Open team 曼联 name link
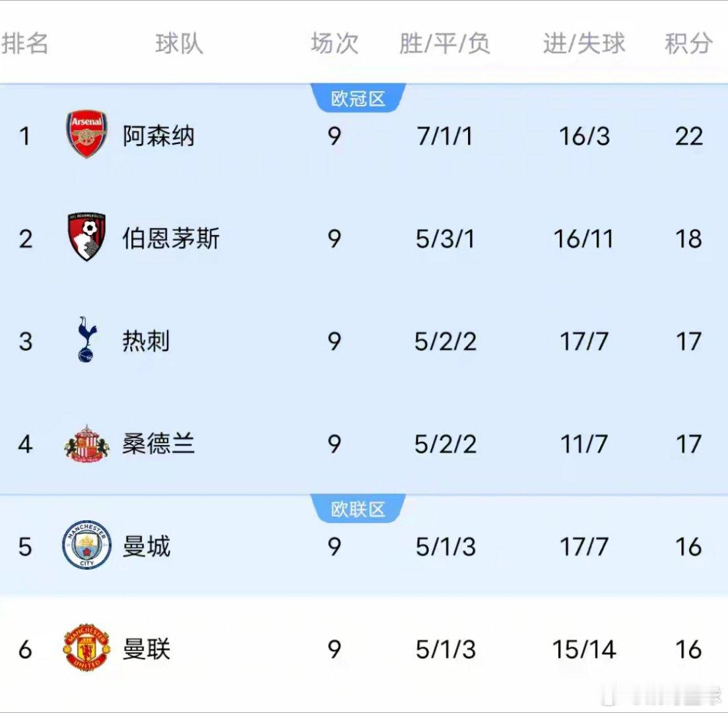728x713 pixels. click(x=146, y=650)
